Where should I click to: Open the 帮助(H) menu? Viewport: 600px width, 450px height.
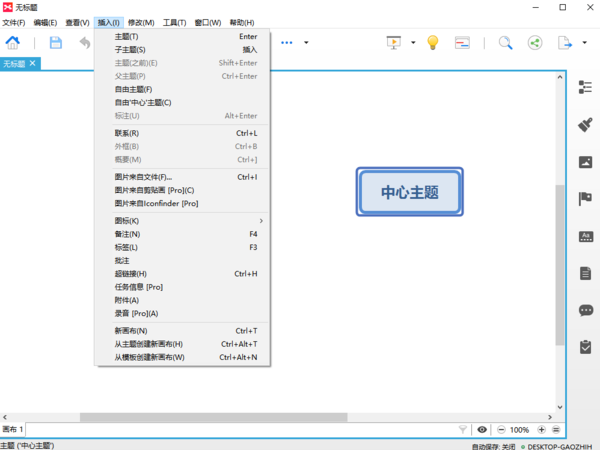242,23
